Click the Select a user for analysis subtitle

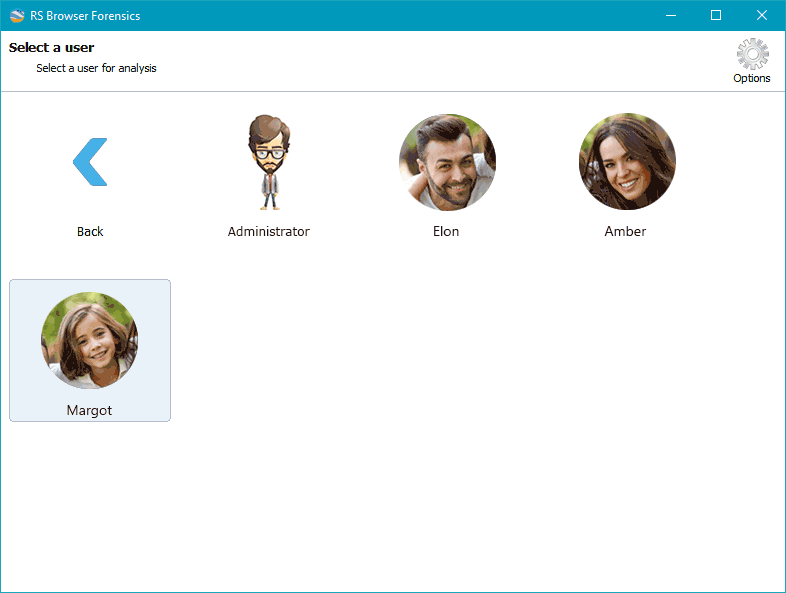click(x=96, y=68)
